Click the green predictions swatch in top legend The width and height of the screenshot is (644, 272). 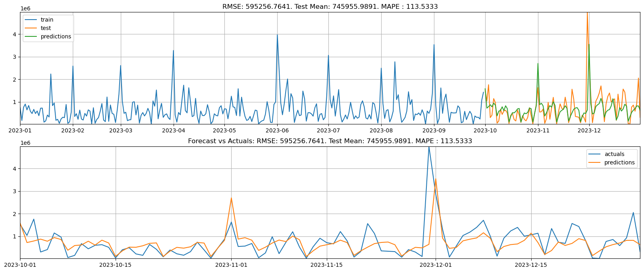(31, 36)
